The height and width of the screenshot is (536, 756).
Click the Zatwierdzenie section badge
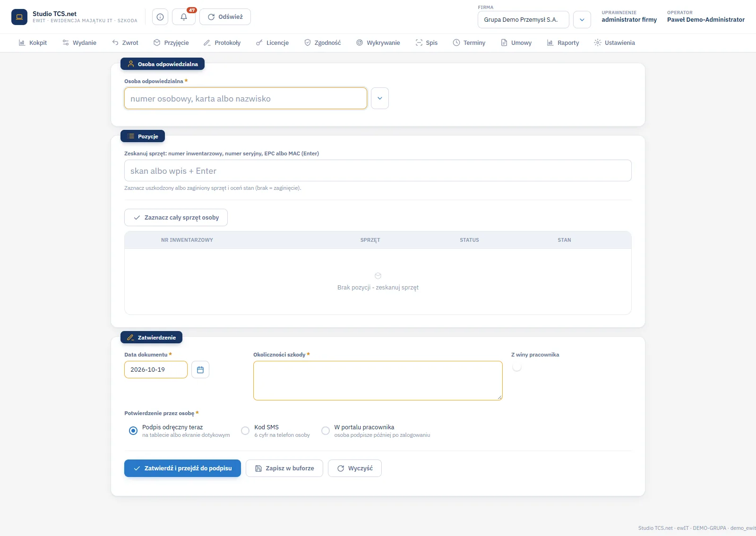point(151,338)
